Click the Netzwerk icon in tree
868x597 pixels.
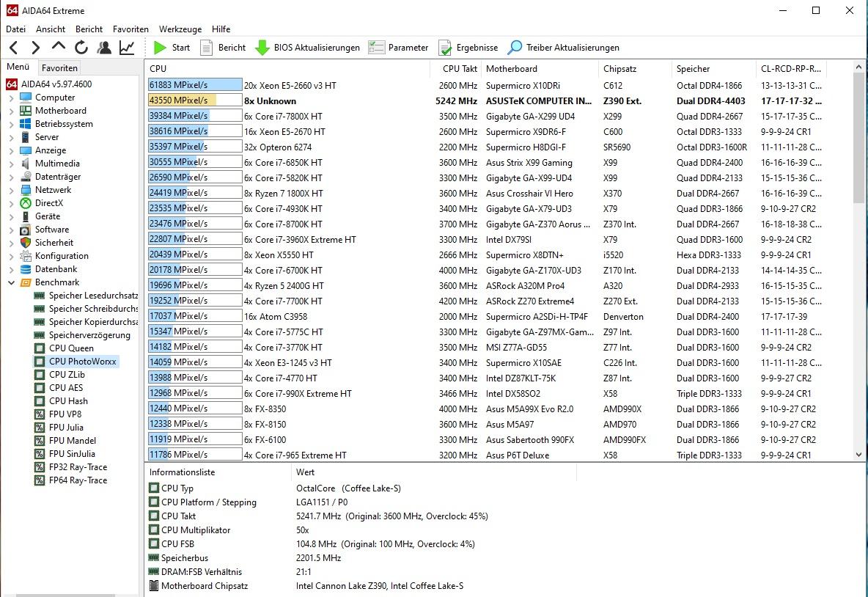(26, 190)
